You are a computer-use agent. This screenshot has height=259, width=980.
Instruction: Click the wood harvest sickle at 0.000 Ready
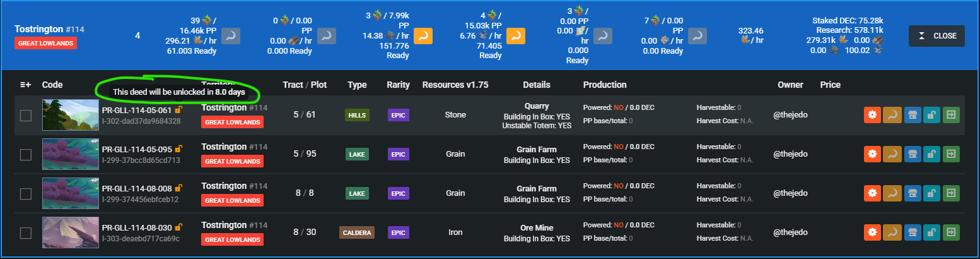point(327,36)
